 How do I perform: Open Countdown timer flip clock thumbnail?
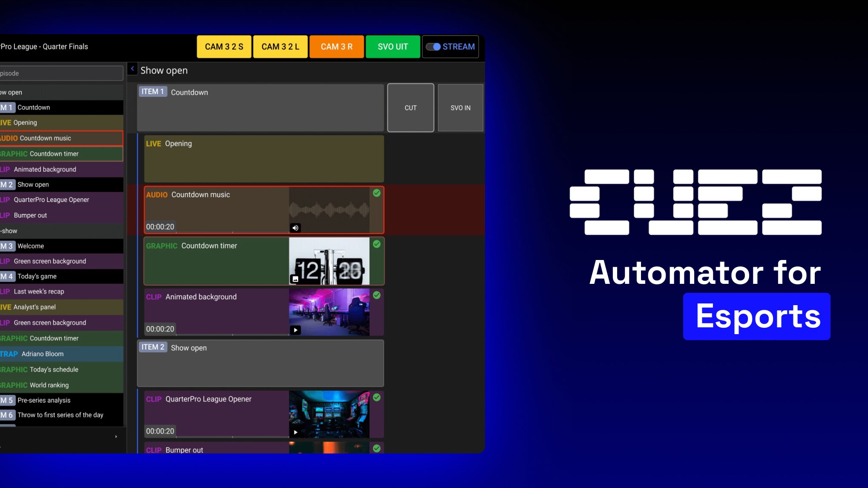(329, 261)
